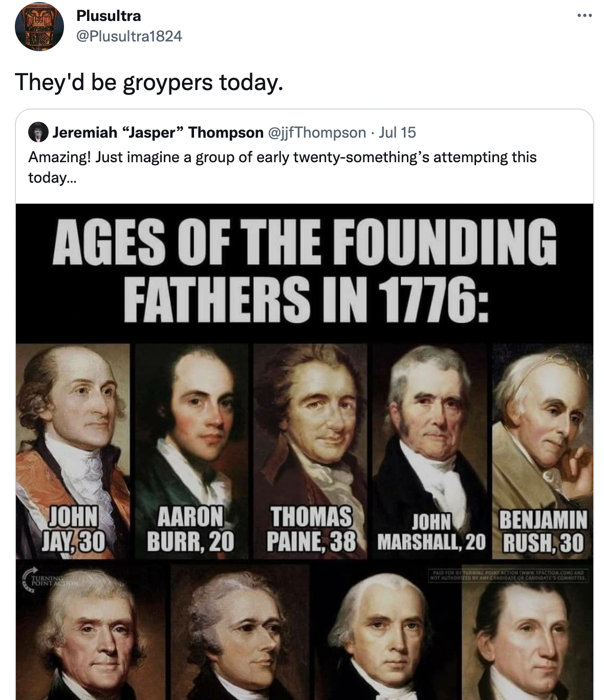Click the Plusultra display name

109,16
